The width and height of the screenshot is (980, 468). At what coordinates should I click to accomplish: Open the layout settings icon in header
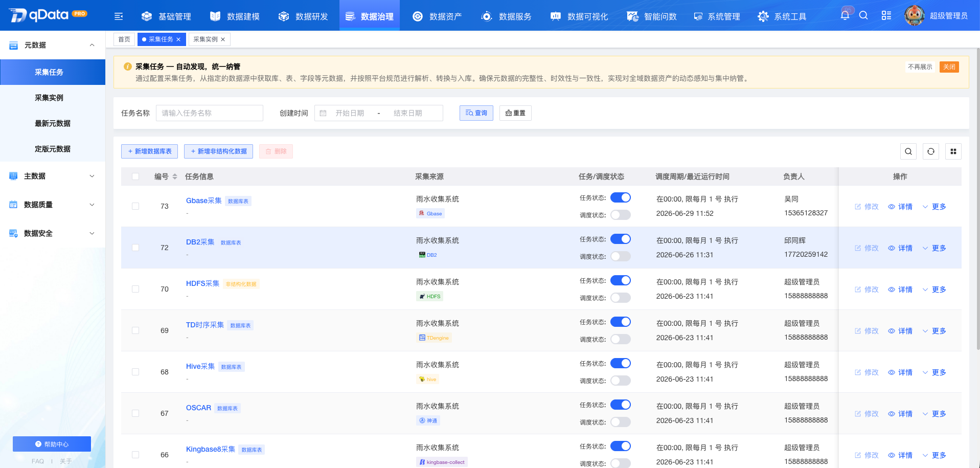(x=886, y=15)
